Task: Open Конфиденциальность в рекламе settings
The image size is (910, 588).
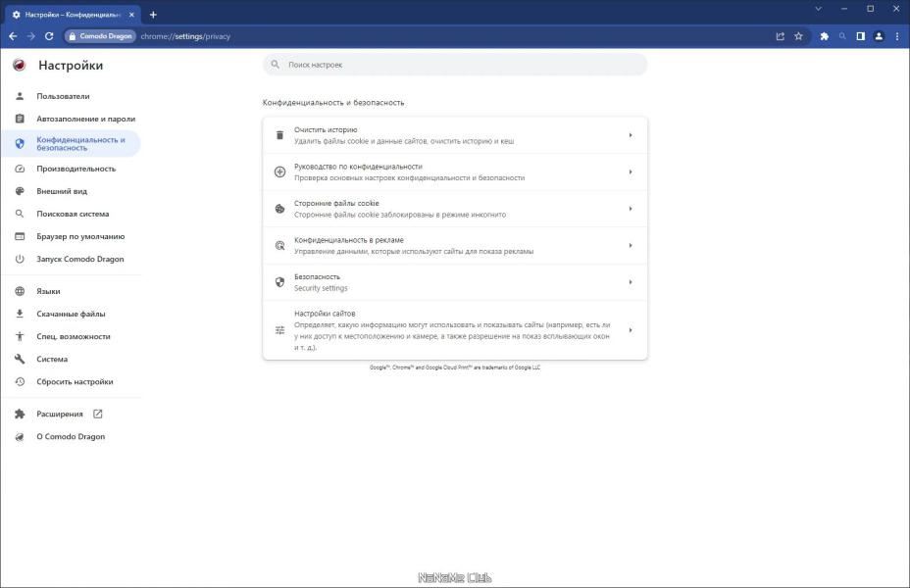Action: (455, 245)
